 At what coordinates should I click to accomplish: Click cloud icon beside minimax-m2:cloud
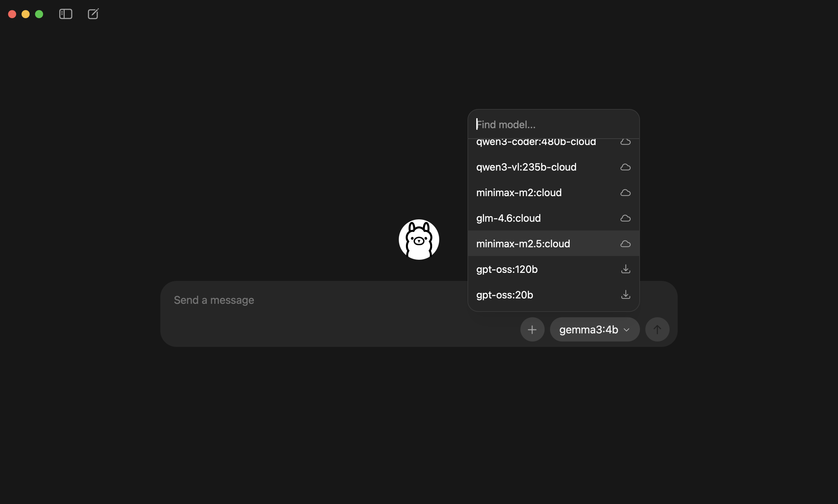point(625,192)
